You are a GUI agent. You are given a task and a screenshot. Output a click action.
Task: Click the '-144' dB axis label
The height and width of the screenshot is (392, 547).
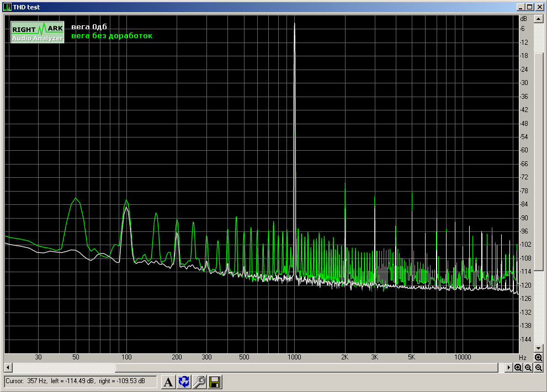(525, 340)
